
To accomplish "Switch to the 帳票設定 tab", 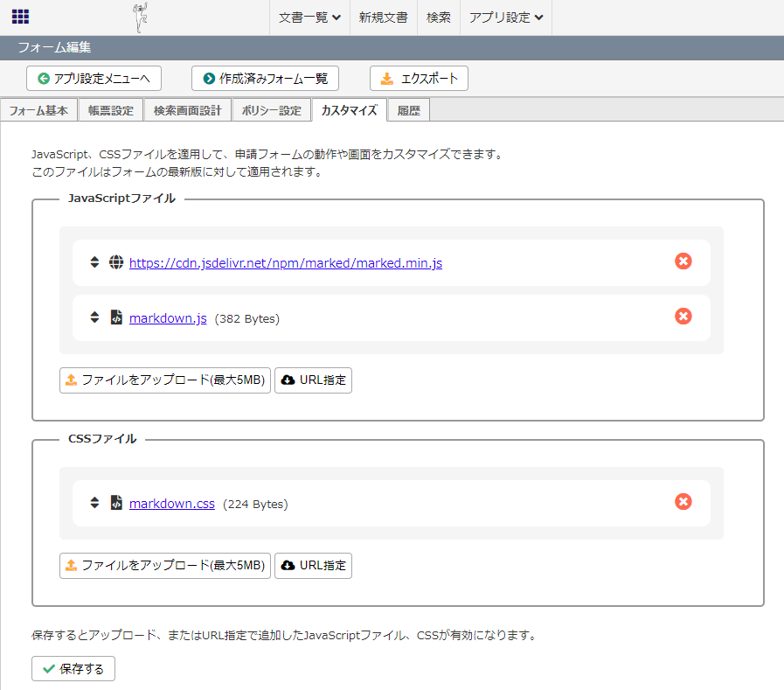I will click(110, 110).
